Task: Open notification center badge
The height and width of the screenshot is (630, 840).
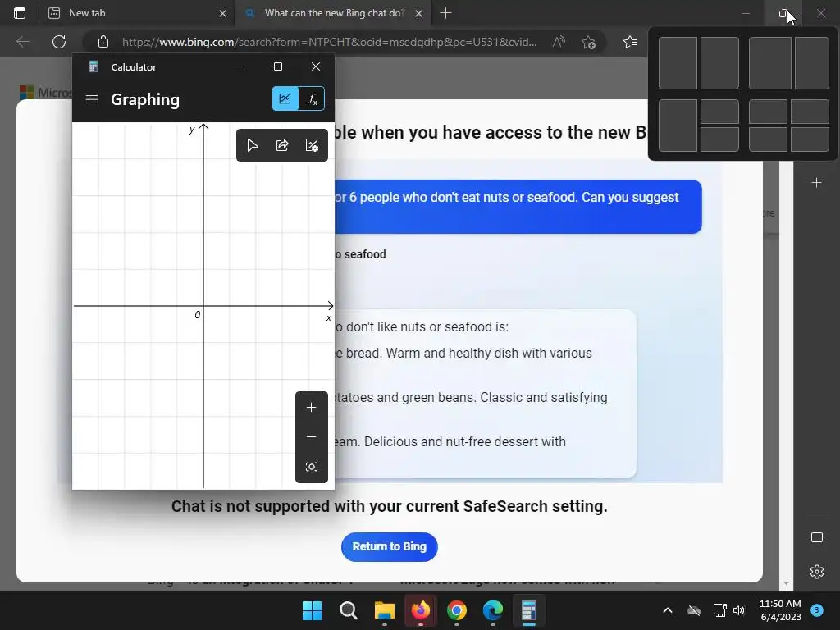Action: [817, 609]
